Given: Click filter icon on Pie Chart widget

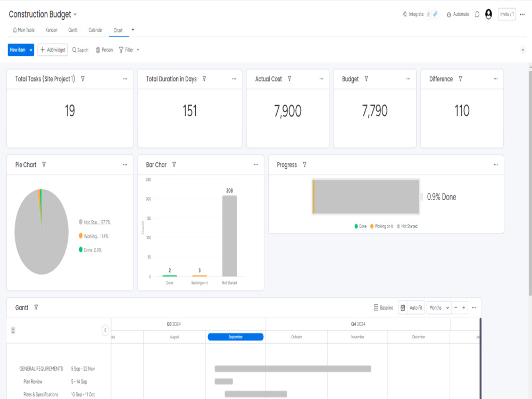Looking at the screenshot, I should pyautogui.click(x=44, y=164).
